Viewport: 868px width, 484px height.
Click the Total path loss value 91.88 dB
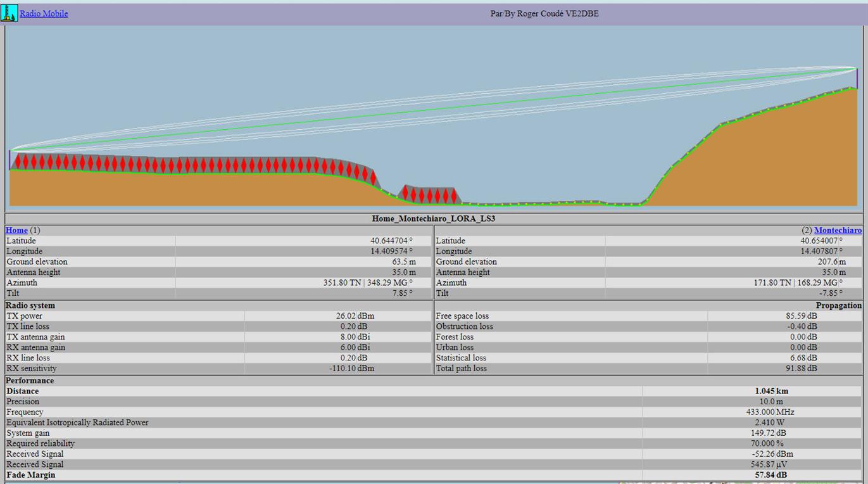pos(802,368)
